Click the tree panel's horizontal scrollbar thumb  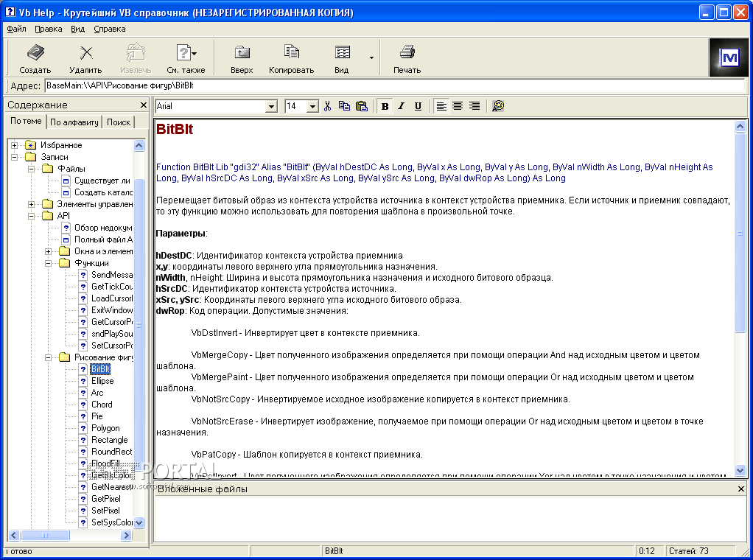point(45,535)
